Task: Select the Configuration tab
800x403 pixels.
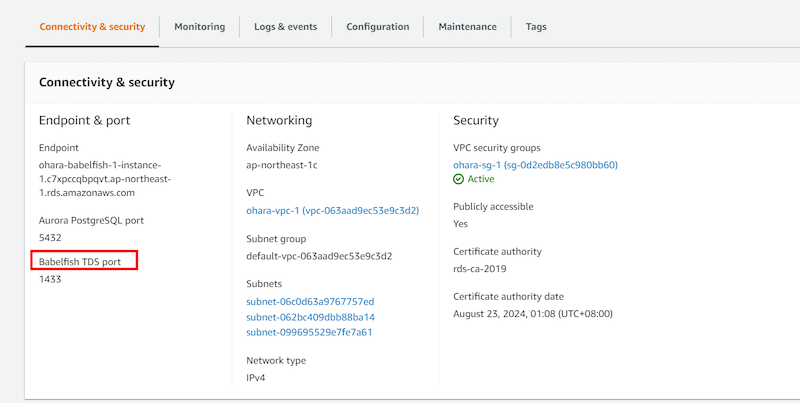Action: tap(377, 27)
